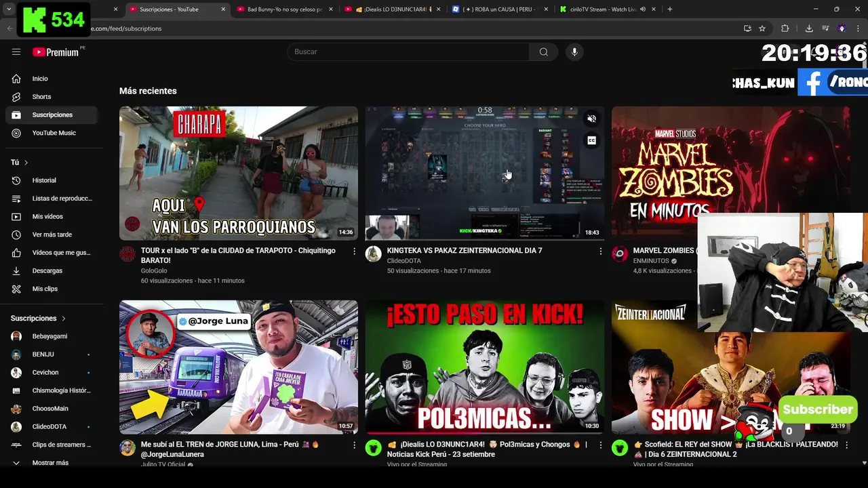
Task: Open Videos que me gustan
Action: (x=52, y=253)
